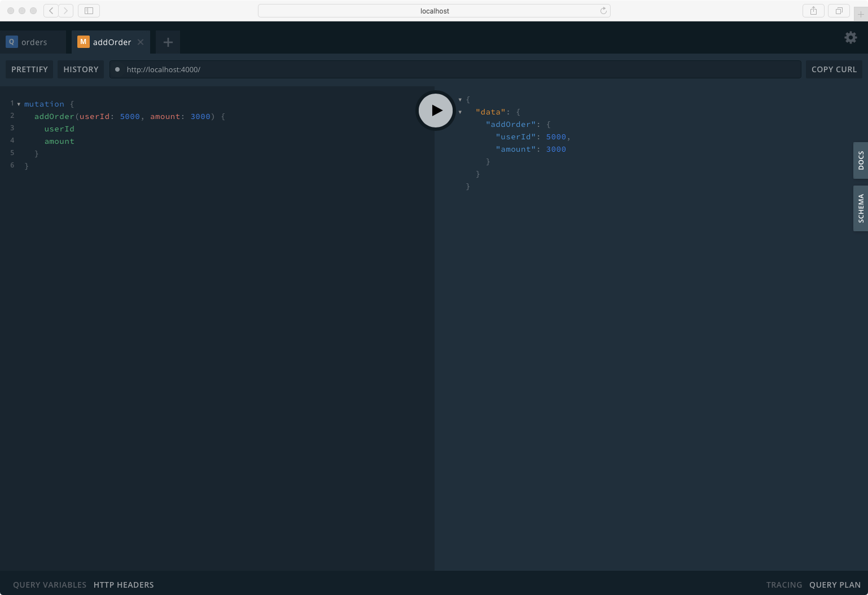The height and width of the screenshot is (595, 868).
Task: Show the QUERY VARIABLES panel
Action: [x=50, y=585]
